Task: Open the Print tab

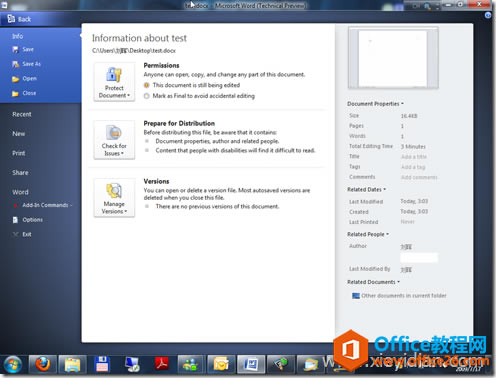Action: 19,153
